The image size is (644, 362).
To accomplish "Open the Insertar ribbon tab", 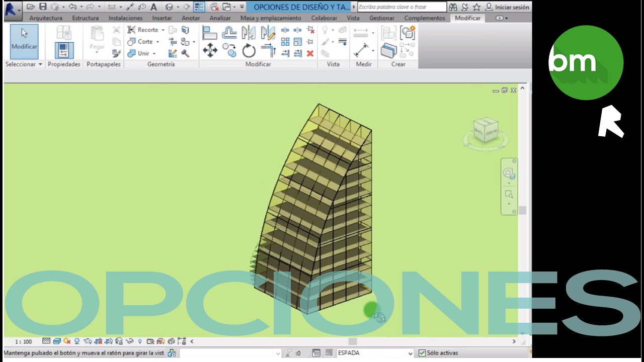I will (x=162, y=18).
